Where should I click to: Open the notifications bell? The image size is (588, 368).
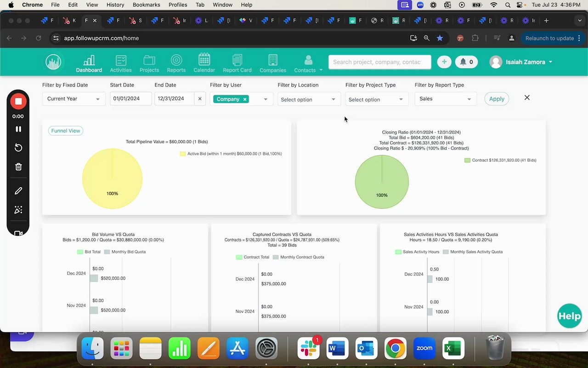(466, 62)
